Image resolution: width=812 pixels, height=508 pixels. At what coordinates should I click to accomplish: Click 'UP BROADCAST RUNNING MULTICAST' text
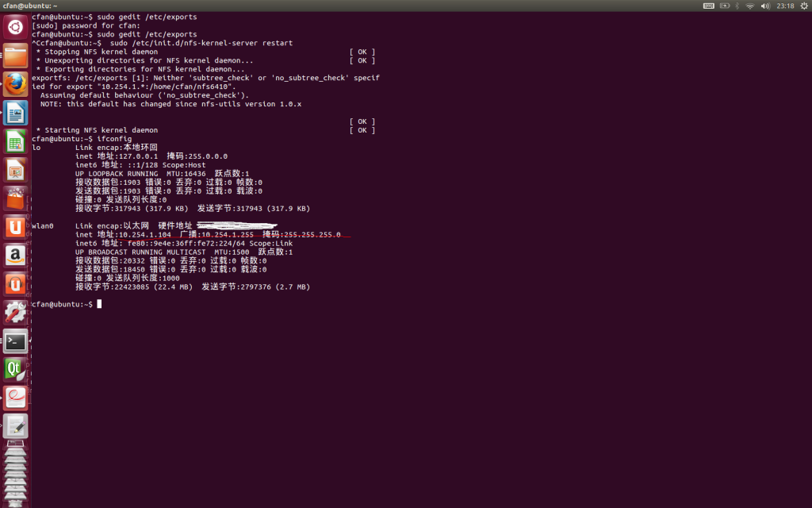[x=140, y=252]
